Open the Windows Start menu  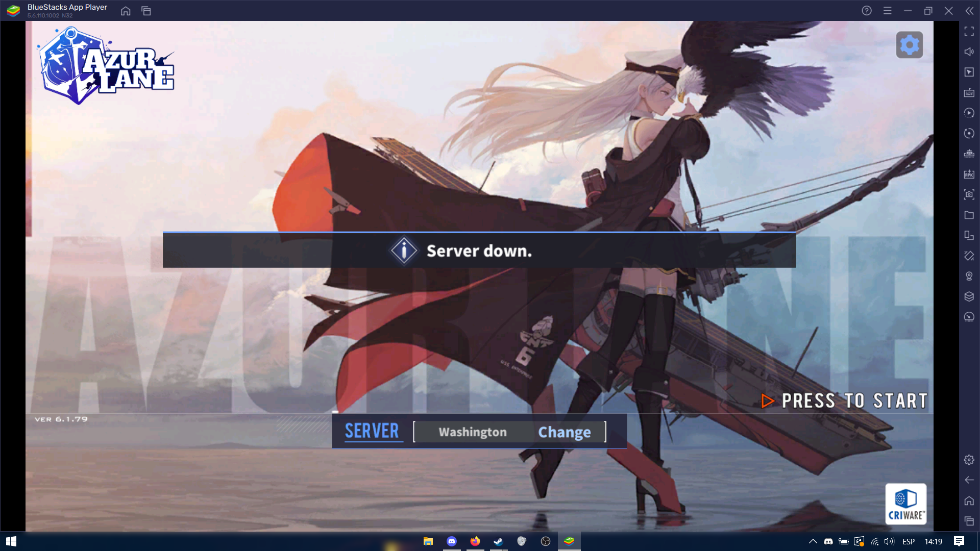pyautogui.click(x=11, y=541)
